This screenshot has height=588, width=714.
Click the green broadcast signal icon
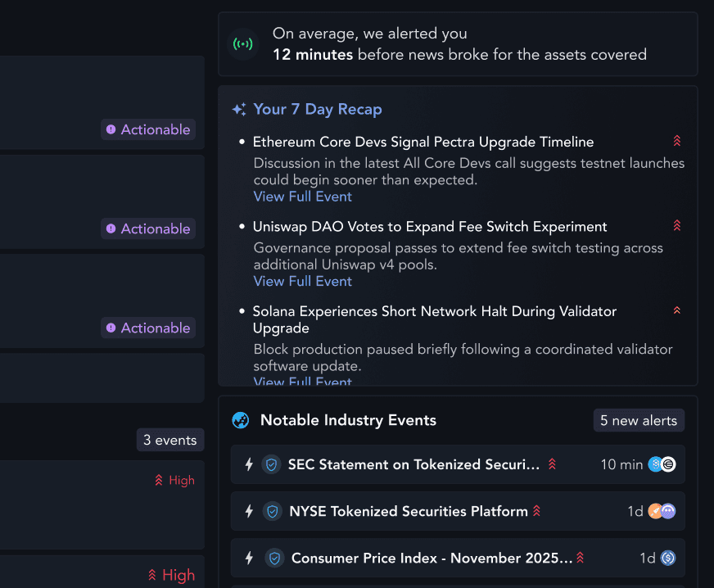(x=242, y=44)
